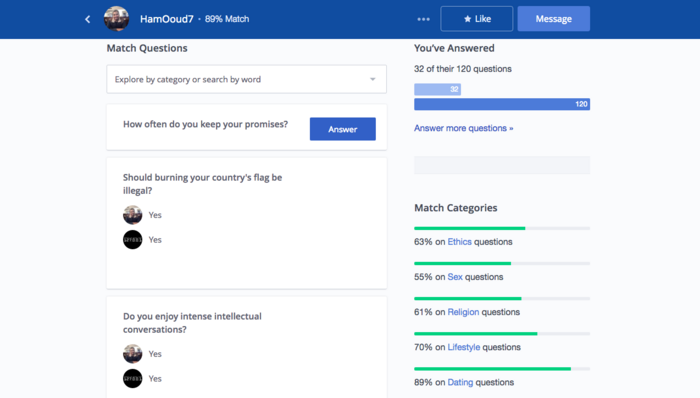Click the You've Answered heading
700x398 pixels.
tap(454, 48)
